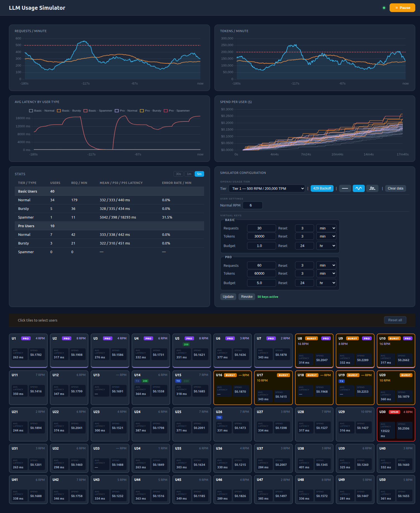420x513 pixels.
Task: Click the green 200 badge on U5
Action: [186, 344]
